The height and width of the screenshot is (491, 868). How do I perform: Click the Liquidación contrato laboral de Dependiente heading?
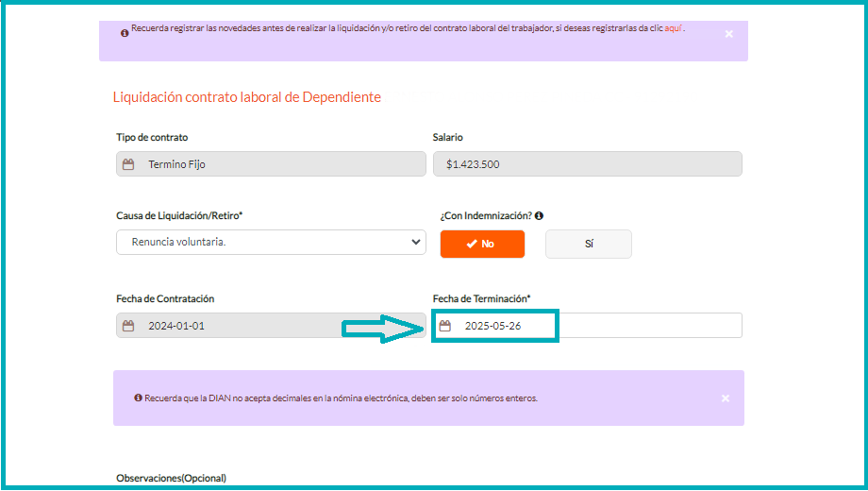[x=246, y=97]
